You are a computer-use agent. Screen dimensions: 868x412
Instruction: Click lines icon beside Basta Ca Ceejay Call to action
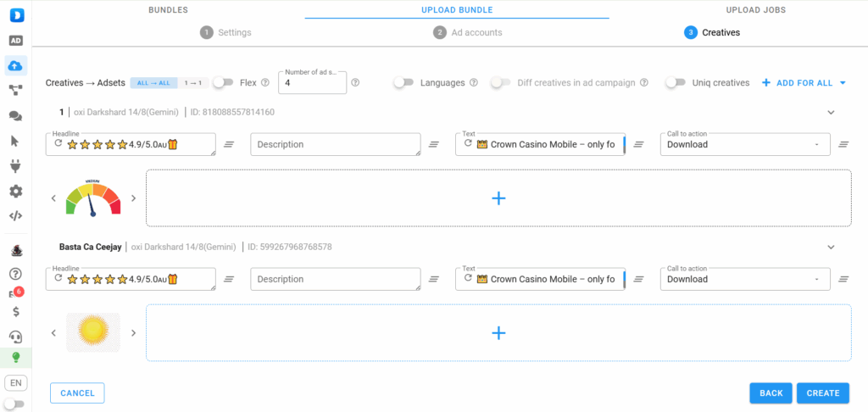coord(843,279)
